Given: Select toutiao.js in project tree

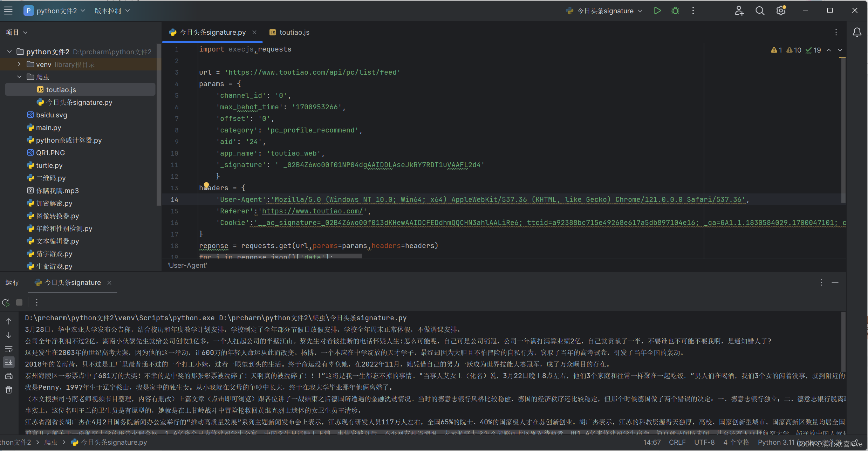Looking at the screenshot, I should click(x=80, y=90).
